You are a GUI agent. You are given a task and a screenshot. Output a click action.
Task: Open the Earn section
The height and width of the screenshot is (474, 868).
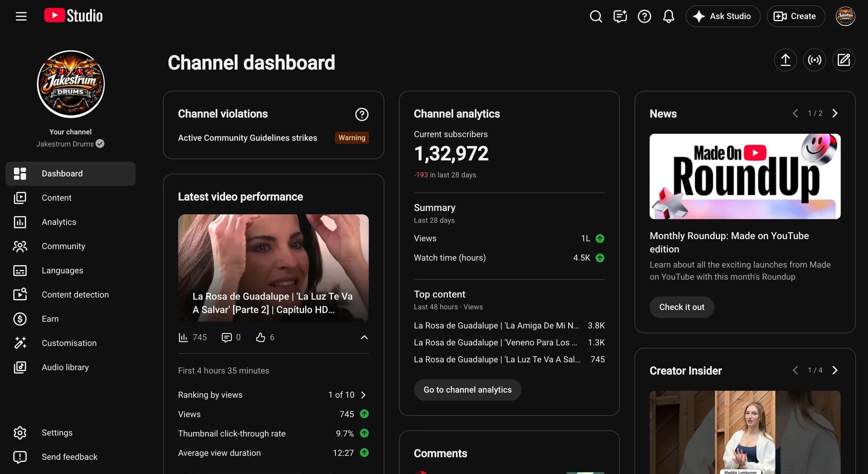pos(71,319)
